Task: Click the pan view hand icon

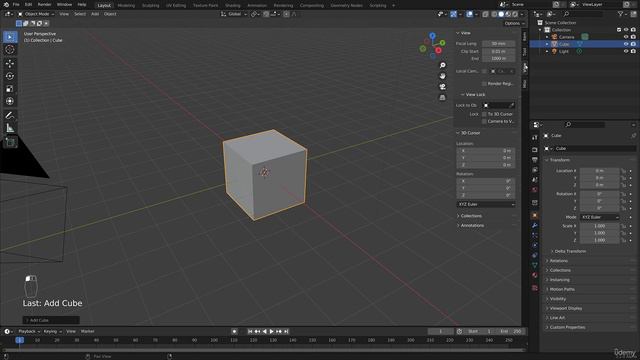Action: tap(442, 76)
